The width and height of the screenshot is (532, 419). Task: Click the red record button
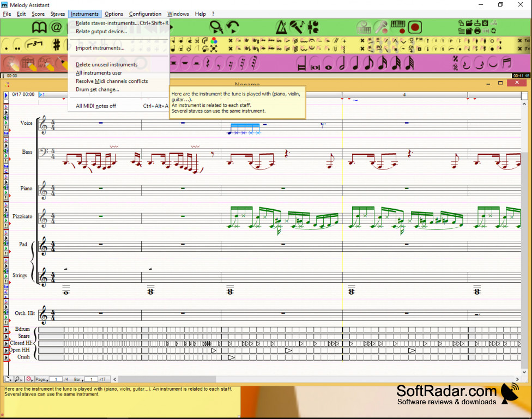click(415, 27)
